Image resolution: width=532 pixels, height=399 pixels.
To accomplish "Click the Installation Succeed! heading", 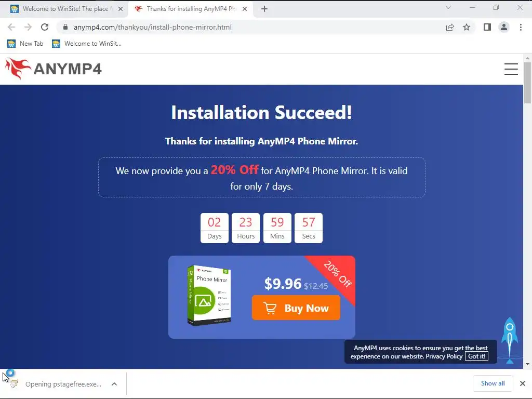I will click(x=262, y=112).
